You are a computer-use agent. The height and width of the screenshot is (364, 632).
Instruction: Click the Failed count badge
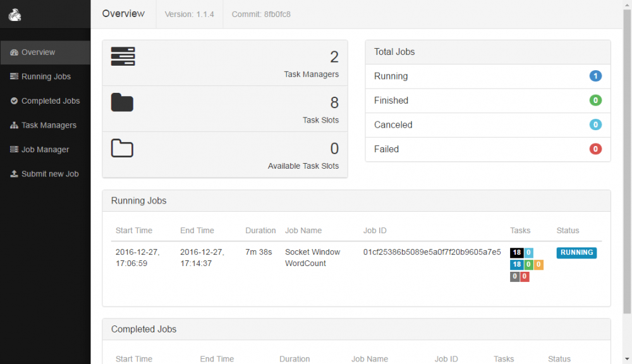click(595, 149)
